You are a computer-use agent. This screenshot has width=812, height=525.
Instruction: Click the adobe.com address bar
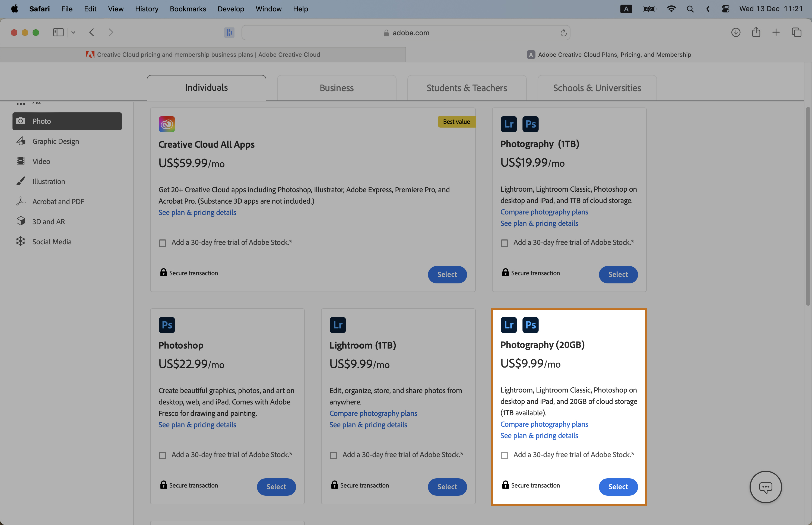coord(405,33)
